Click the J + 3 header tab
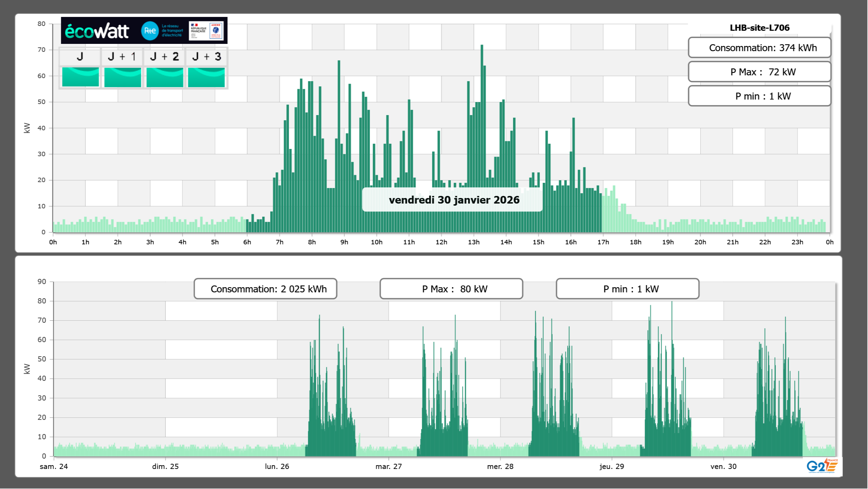Viewport: 868px width, 489px height. click(x=206, y=57)
